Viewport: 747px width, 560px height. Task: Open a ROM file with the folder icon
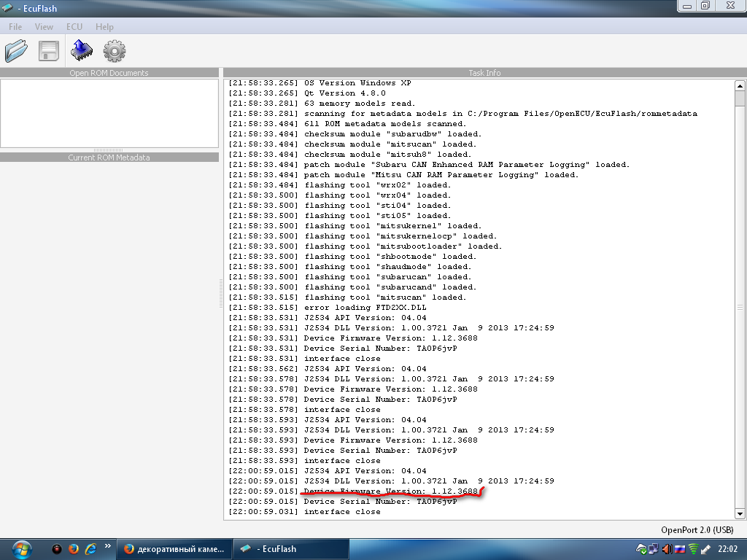click(x=16, y=50)
